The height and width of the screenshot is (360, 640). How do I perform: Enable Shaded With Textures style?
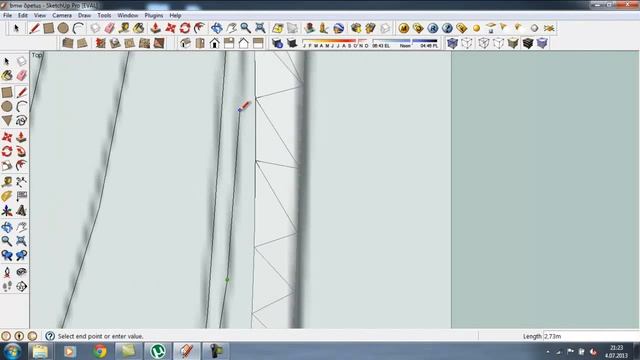528,43
